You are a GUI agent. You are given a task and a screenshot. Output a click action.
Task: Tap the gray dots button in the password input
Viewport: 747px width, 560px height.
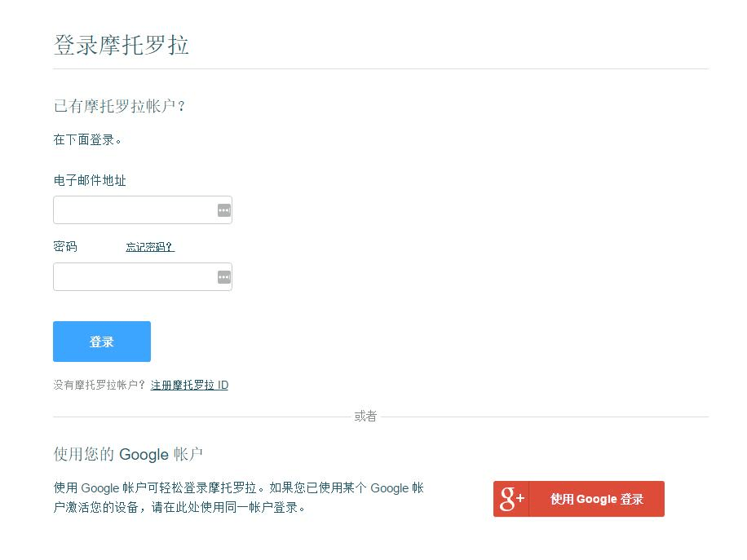223,276
